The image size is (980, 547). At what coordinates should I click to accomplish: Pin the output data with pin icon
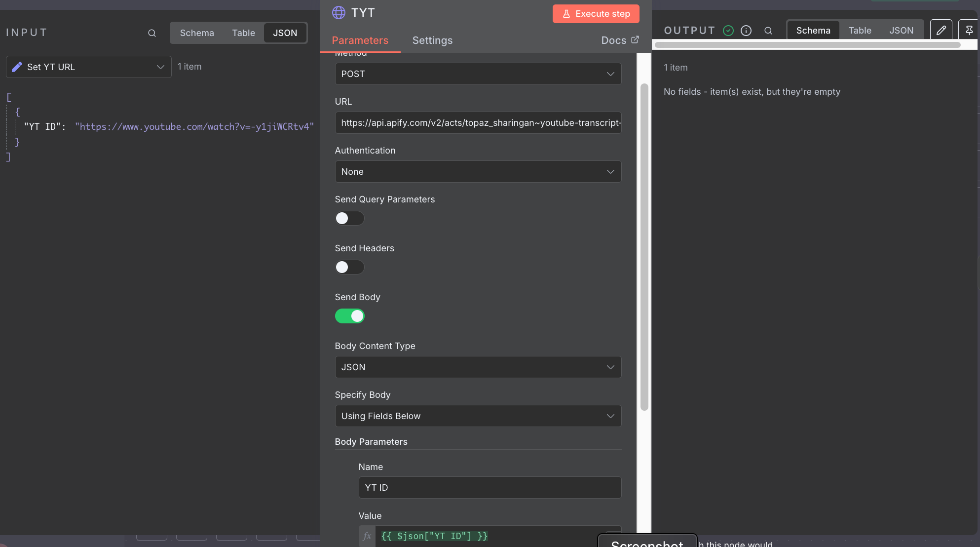tap(969, 31)
